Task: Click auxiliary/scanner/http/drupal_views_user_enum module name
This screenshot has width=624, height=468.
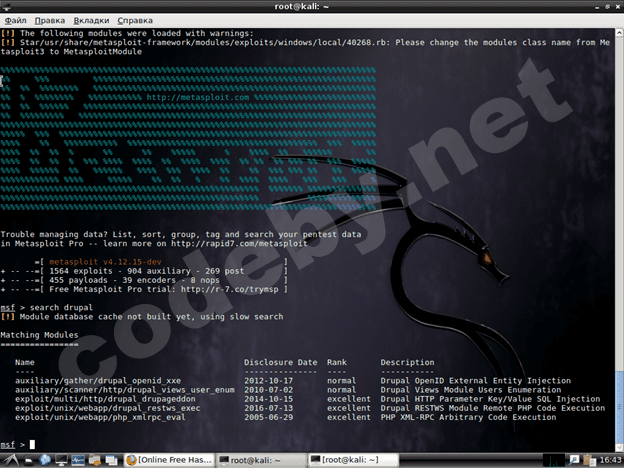Action: pyautogui.click(x=125, y=390)
